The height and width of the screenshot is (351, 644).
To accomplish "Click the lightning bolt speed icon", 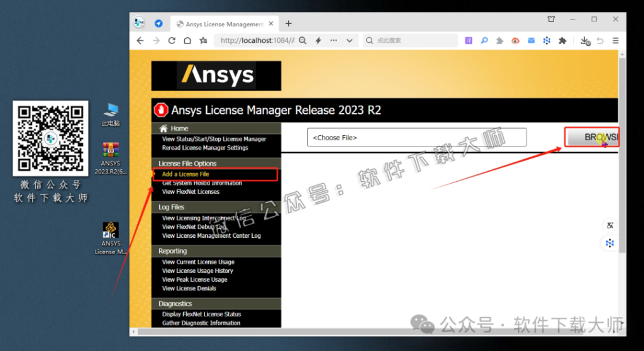I will [318, 40].
